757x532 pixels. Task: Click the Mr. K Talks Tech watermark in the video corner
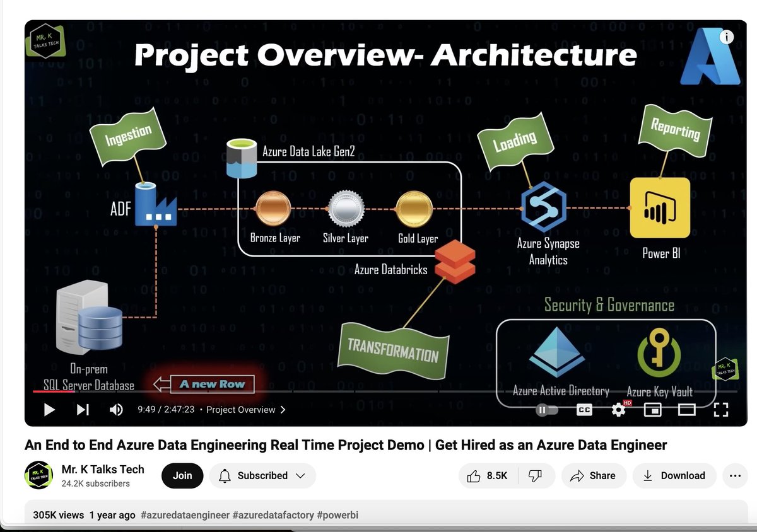[724, 369]
